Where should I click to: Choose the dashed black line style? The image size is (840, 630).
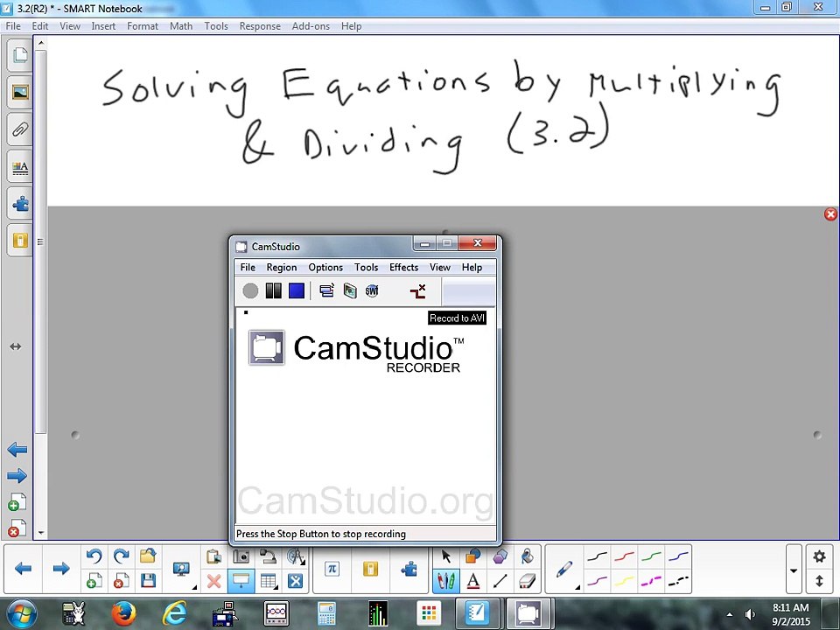pos(678,581)
